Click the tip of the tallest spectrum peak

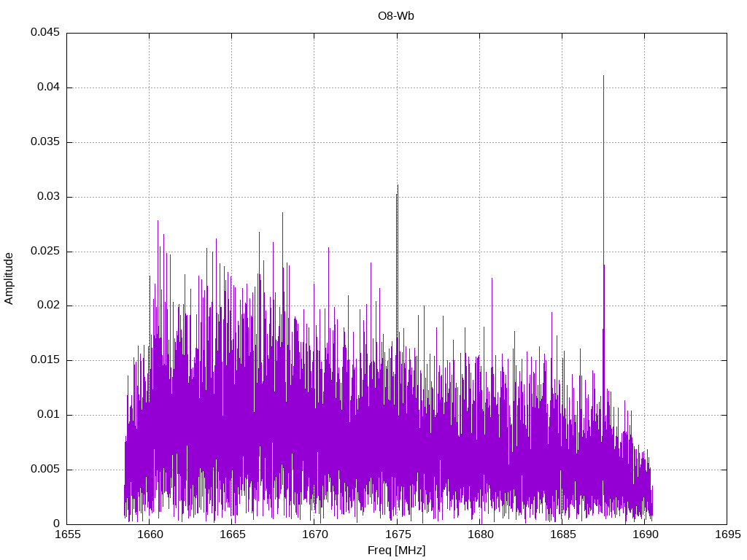(603, 76)
